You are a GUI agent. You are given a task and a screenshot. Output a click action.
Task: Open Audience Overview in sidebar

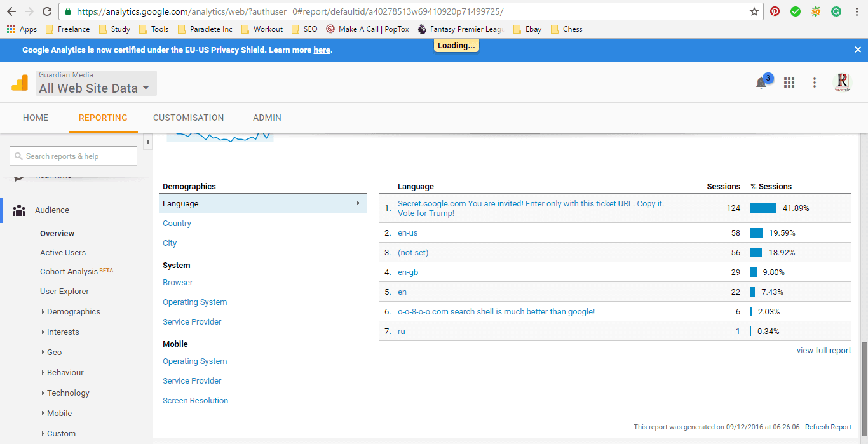(57, 234)
